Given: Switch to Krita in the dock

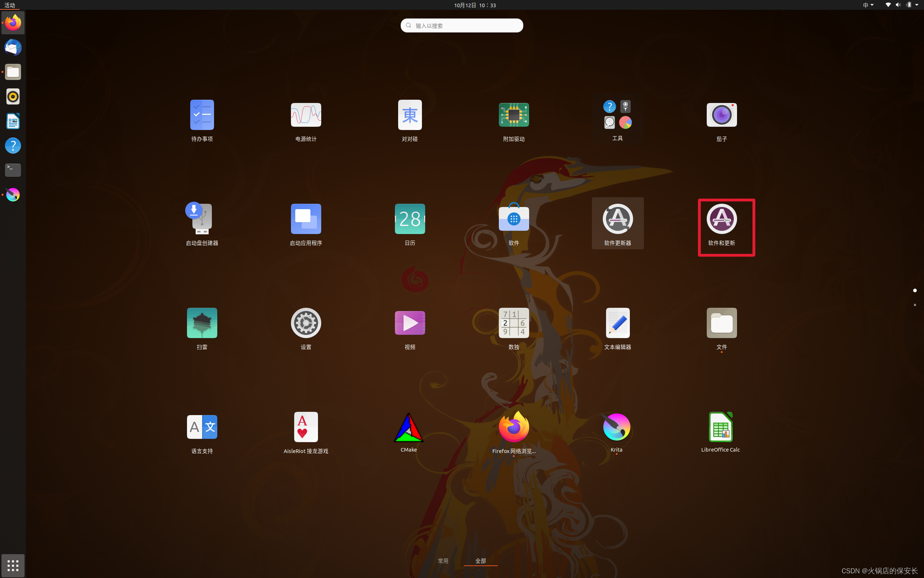Looking at the screenshot, I should (13, 195).
